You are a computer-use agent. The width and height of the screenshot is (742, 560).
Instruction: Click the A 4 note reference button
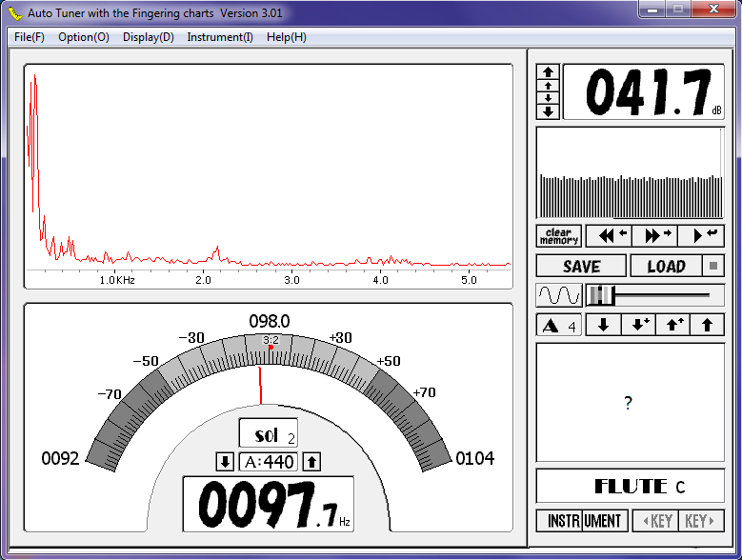tap(558, 326)
